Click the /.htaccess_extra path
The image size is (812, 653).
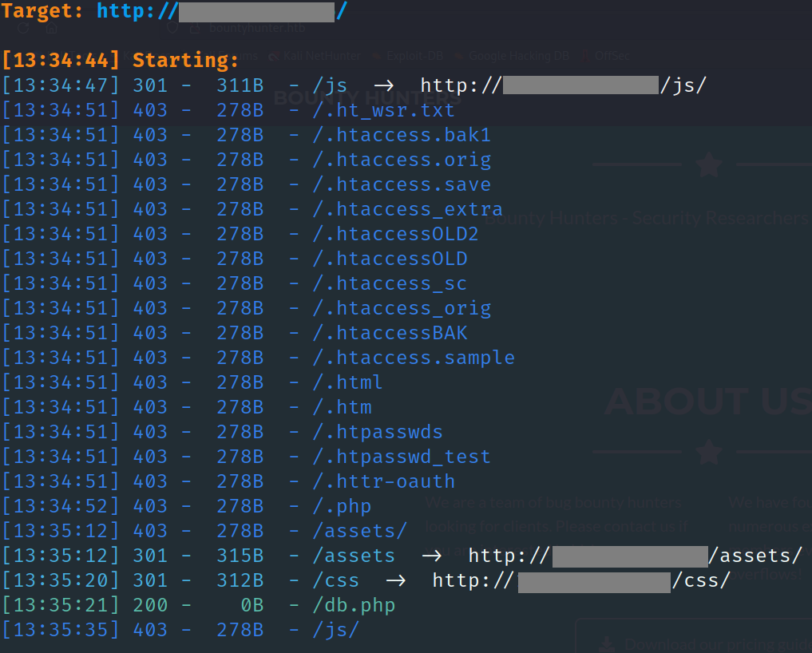(407, 209)
